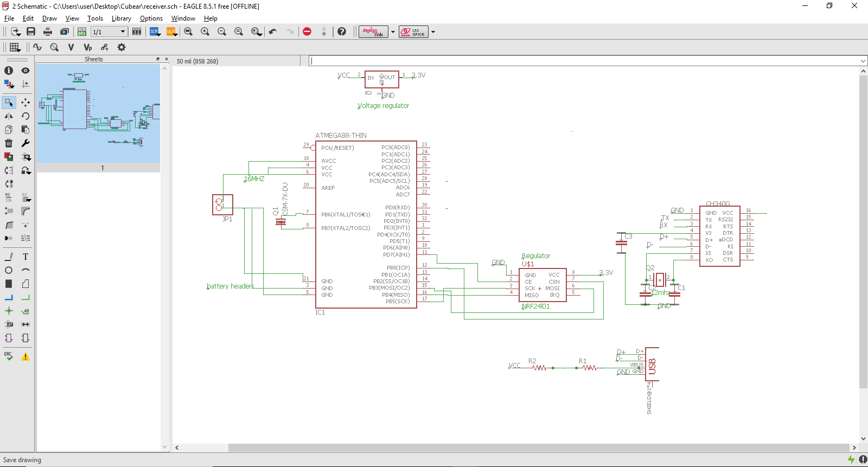
Task: Click the red Stop command button
Action: (x=307, y=32)
